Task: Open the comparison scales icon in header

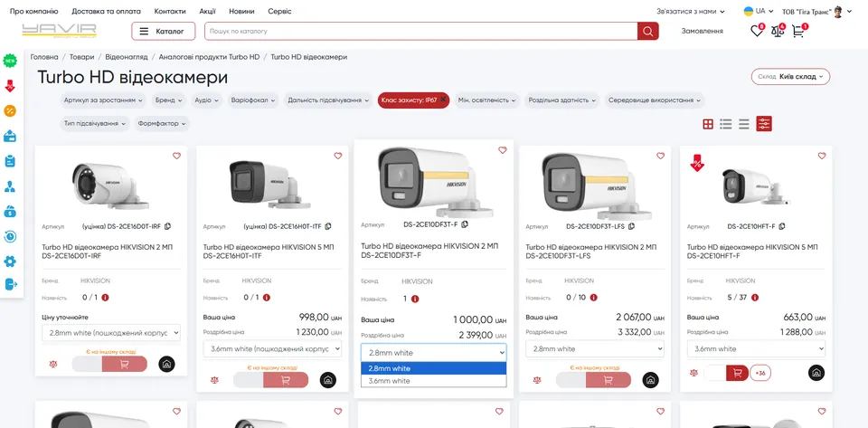Action: pos(778,31)
